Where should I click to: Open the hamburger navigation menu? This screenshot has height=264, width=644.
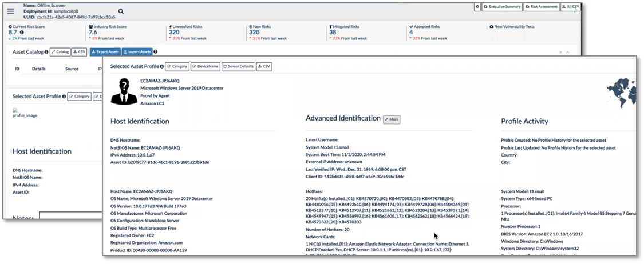click(10, 11)
